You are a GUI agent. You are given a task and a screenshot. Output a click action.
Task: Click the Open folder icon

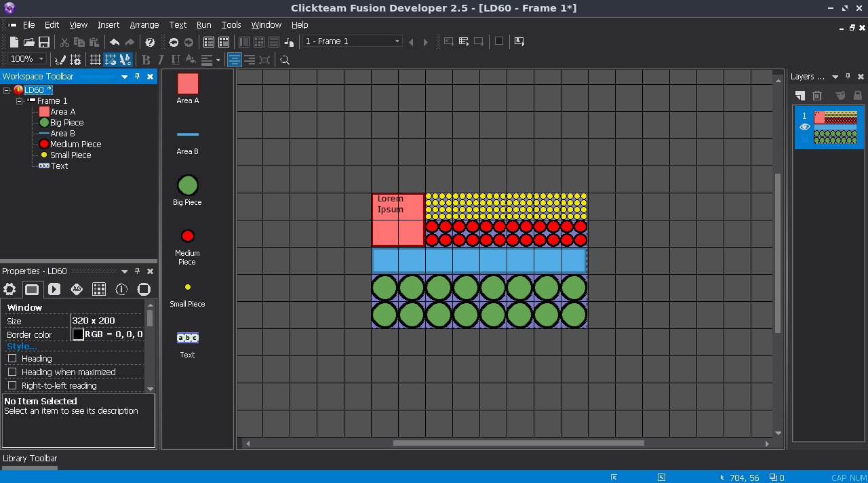[x=29, y=42]
